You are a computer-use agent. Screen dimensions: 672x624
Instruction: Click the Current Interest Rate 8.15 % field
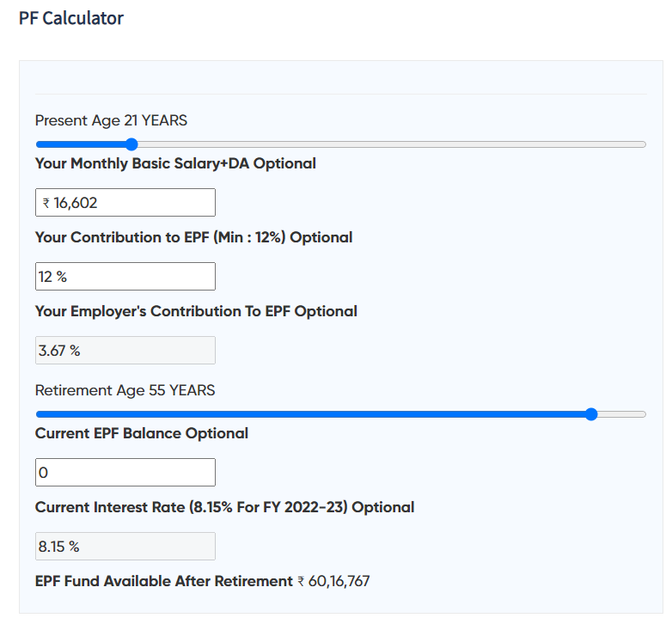tap(125, 547)
